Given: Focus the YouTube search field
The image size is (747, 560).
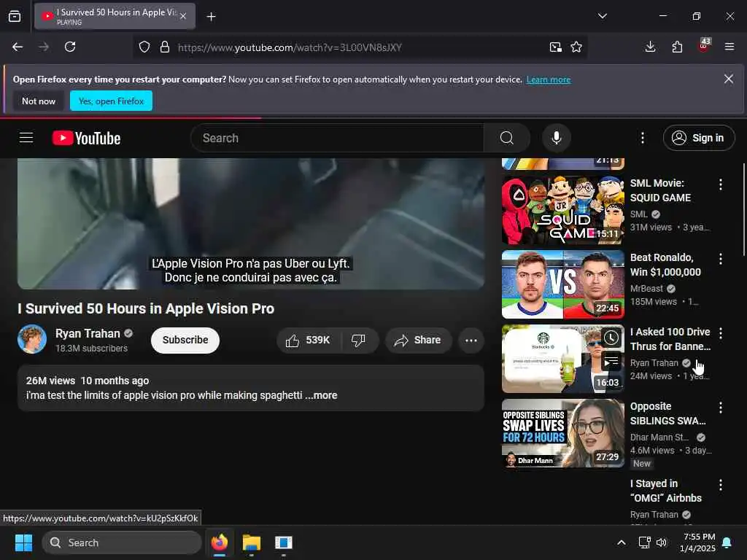Looking at the screenshot, I should coord(337,138).
